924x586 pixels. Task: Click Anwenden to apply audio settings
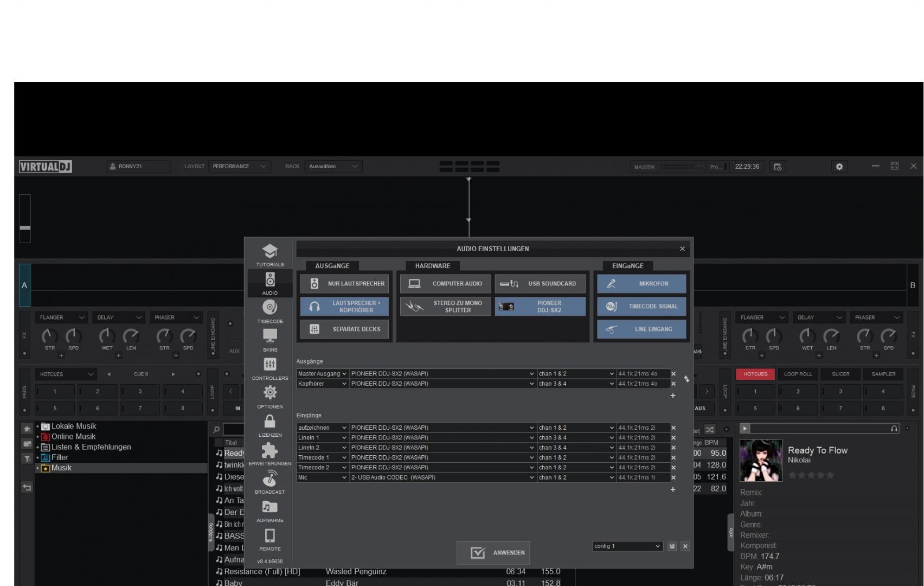coord(493,553)
